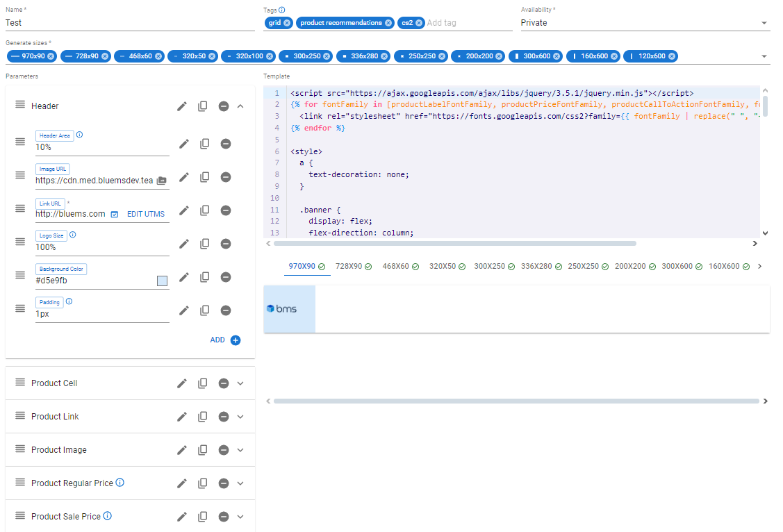Collapse the Header section
Screen dimensions: 783x532
240,106
